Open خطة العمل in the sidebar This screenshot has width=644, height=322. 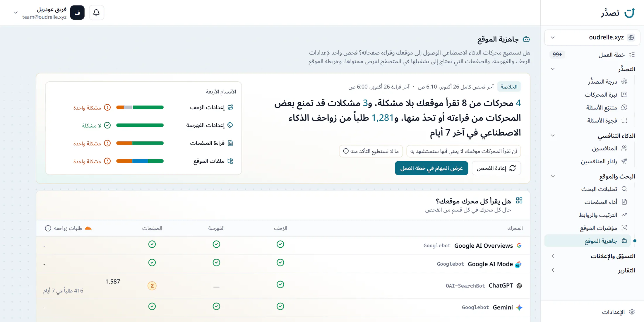(x=592, y=55)
